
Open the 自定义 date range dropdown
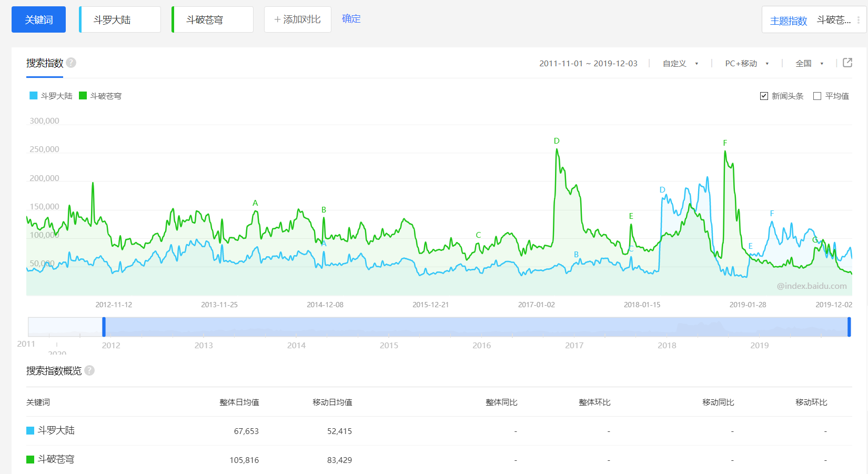680,64
